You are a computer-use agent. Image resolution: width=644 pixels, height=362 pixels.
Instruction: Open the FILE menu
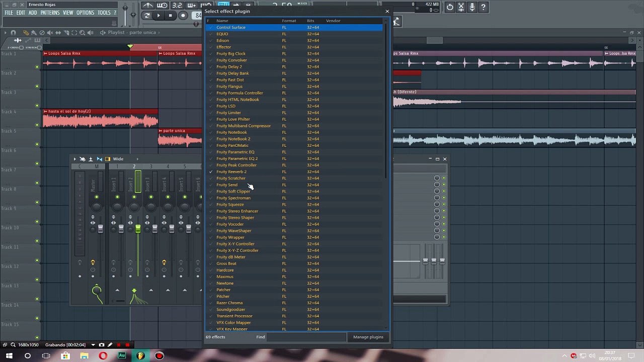pyautogui.click(x=9, y=13)
